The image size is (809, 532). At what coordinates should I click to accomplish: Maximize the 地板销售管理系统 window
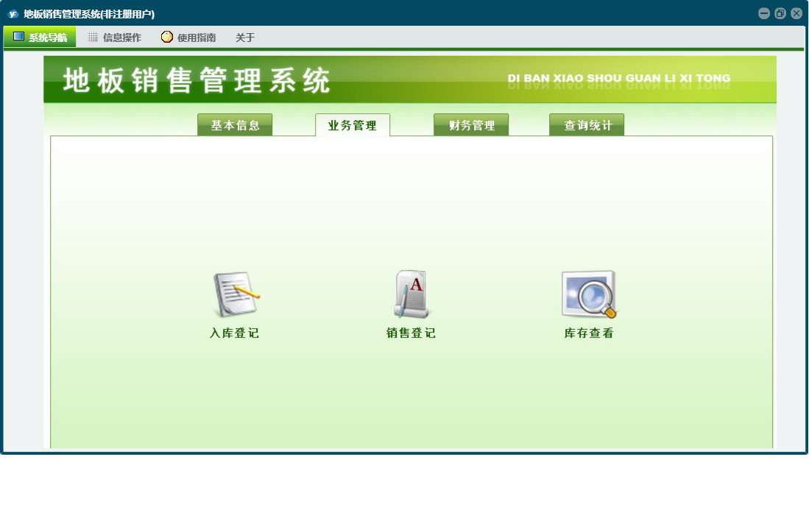[x=780, y=13]
